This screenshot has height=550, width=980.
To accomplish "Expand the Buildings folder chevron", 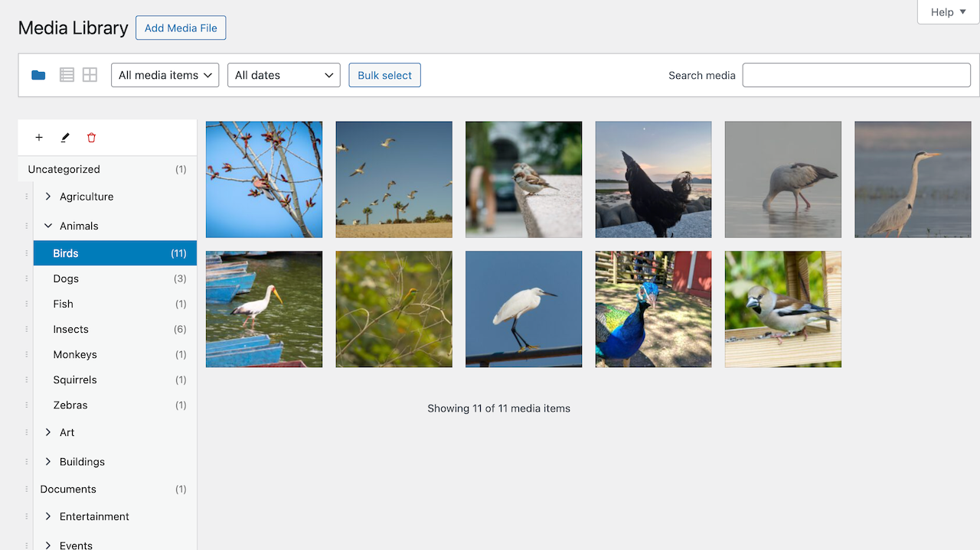I will [48, 461].
